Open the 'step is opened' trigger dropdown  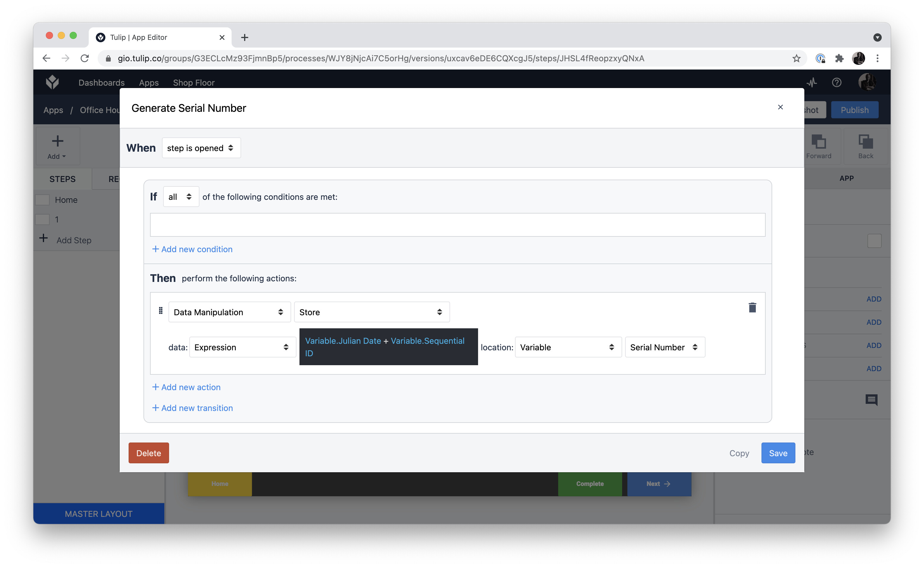point(201,148)
